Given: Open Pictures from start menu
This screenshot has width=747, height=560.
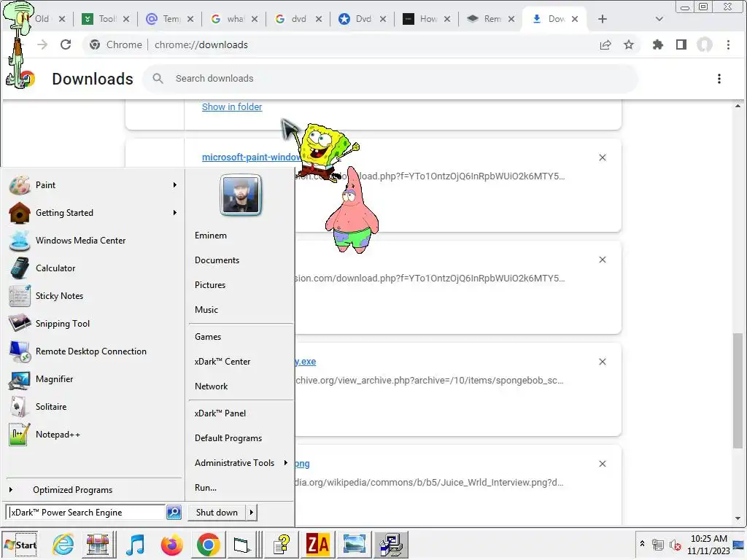Looking at the screenshot, I should (x=210, y=285).
